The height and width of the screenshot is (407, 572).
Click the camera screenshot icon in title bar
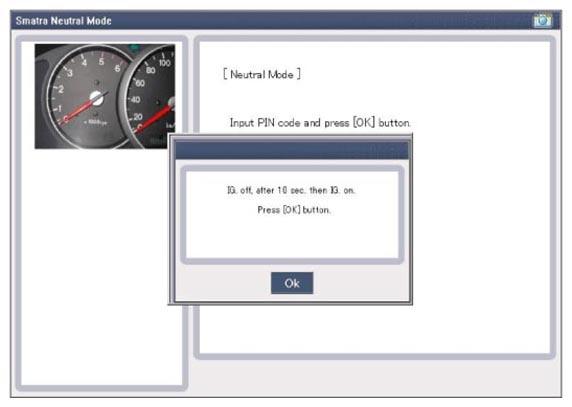[x=542, y=20]
